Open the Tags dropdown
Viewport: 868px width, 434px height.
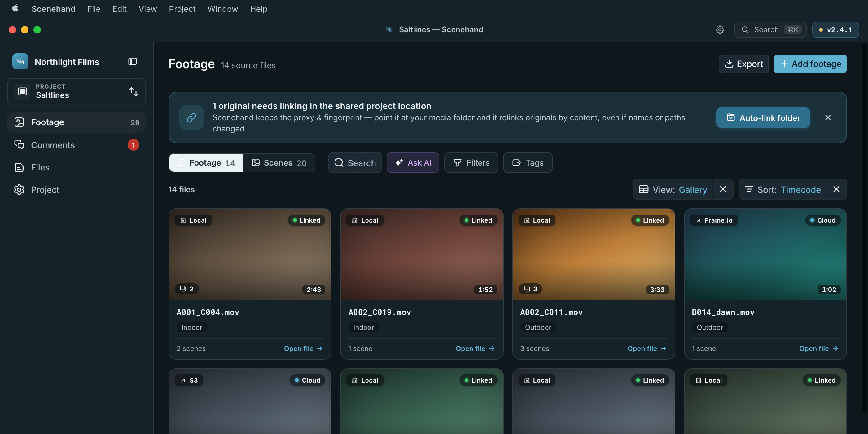tap(528, 162)
